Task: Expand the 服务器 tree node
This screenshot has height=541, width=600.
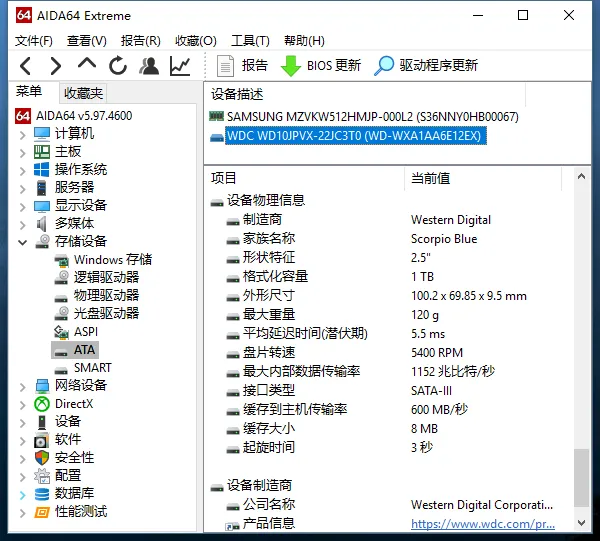Action: (23, 189)
